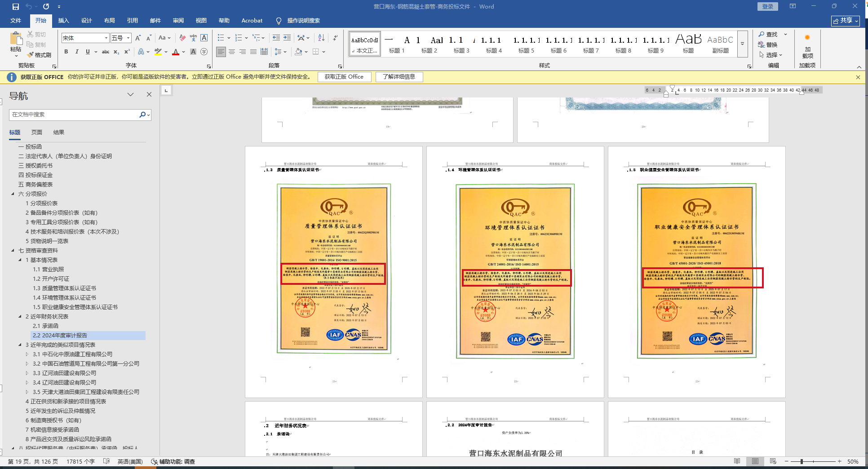Switch to 页面 tab in navigation pane
868x469 pixels.
pyautogui.click(x=37, y=133)
